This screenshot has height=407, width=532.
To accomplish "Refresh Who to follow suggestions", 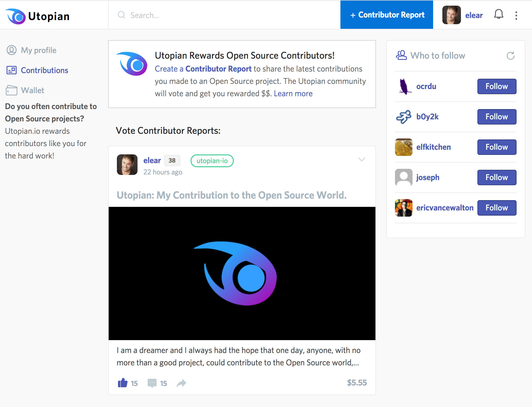I will tap(511, 56).
